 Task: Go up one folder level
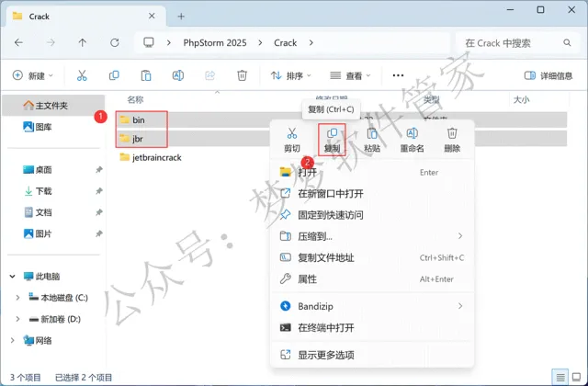pos(83,43)
